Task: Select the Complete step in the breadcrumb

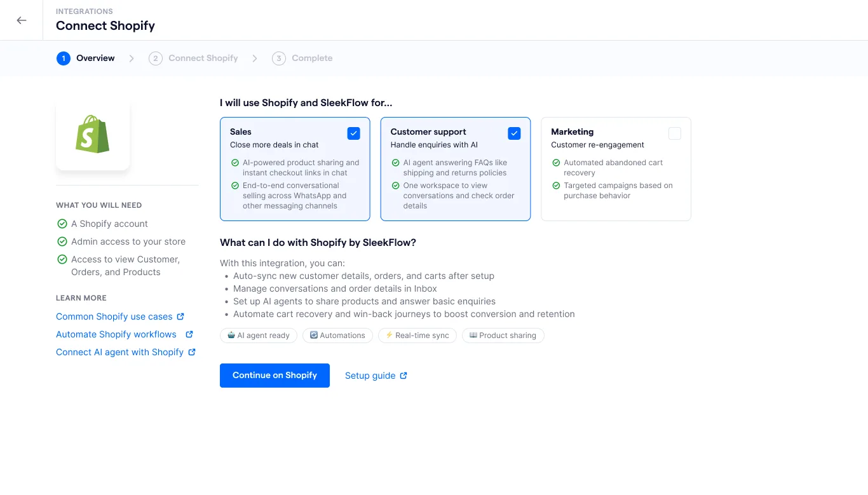Action: click(312, 58)
